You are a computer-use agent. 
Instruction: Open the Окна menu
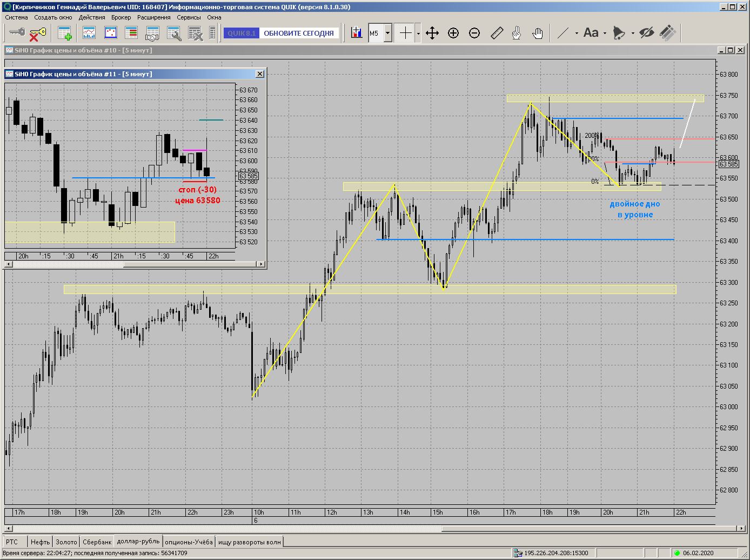tap(214, 17)
